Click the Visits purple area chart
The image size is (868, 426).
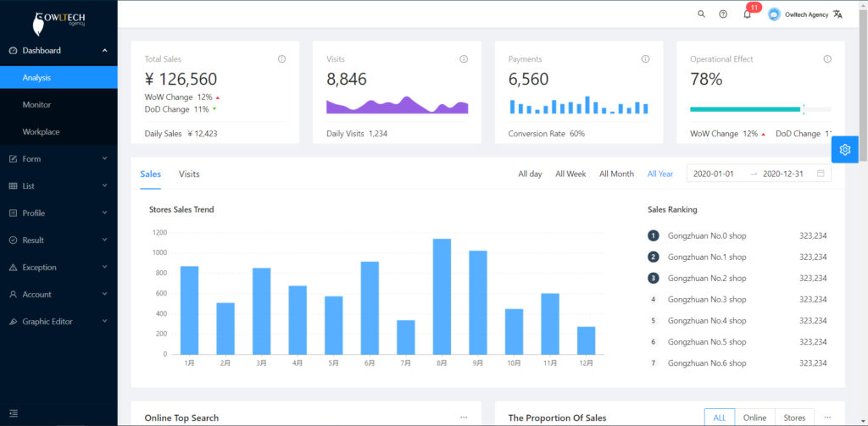[x=397, y=105]
